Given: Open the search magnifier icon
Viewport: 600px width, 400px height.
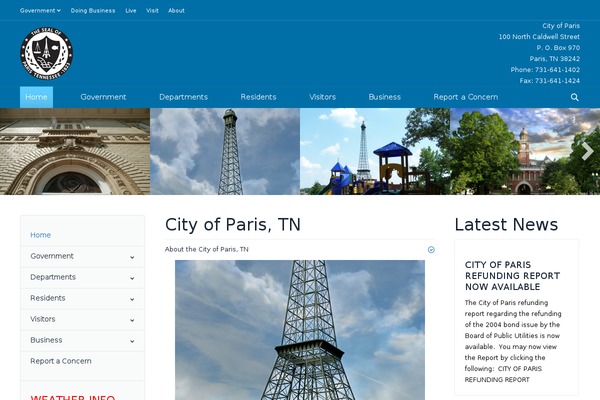Looking at the screenshot, I should [x=574, y=97].
